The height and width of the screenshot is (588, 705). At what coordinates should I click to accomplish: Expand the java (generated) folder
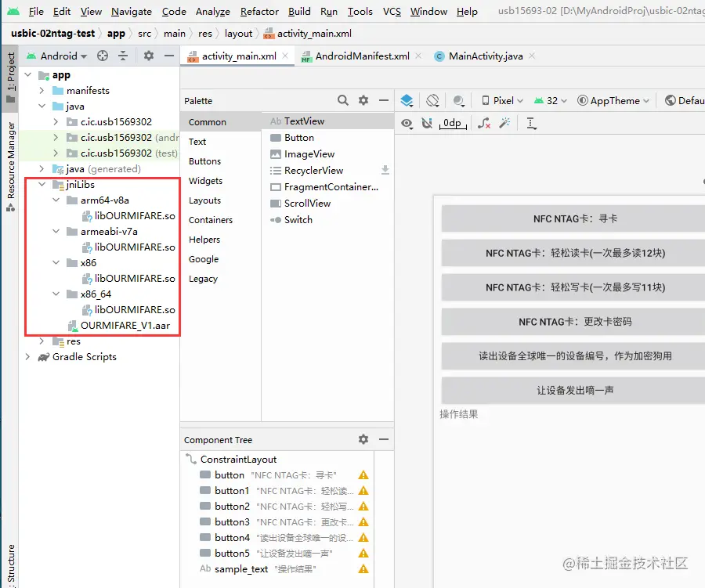click(x=42, y=168)
